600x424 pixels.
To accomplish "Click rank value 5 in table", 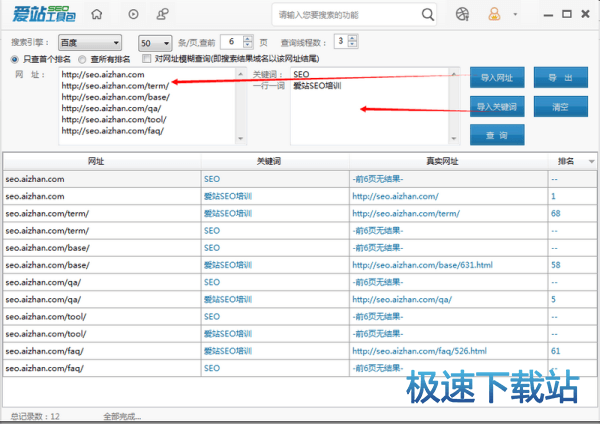I will click(553, 299).
